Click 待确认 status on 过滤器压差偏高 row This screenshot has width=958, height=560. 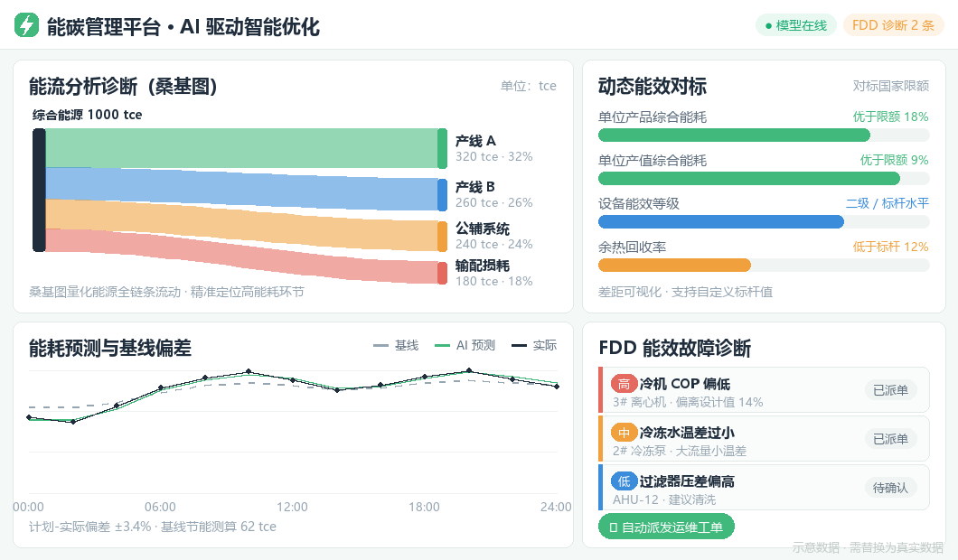pyautogui.click(x=890, y=488)
